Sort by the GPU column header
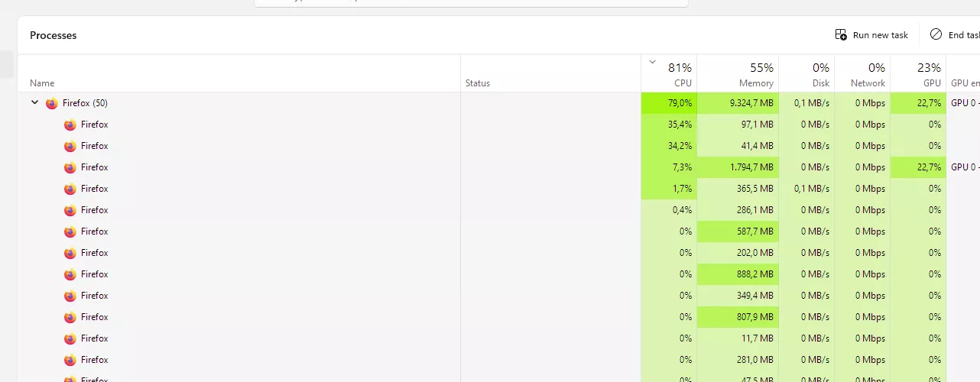 918,74
